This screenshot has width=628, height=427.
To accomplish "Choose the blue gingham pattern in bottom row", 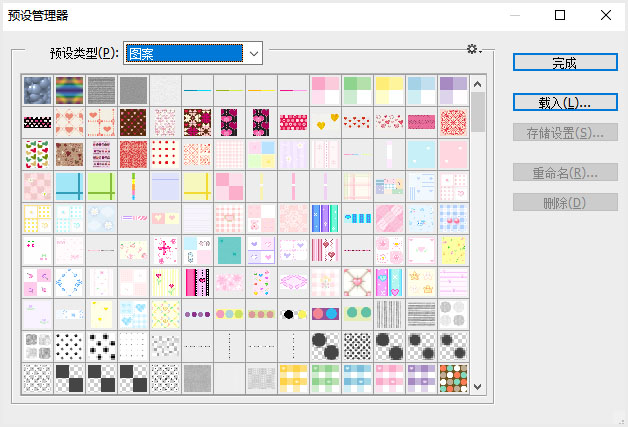I will coord(358,379).
